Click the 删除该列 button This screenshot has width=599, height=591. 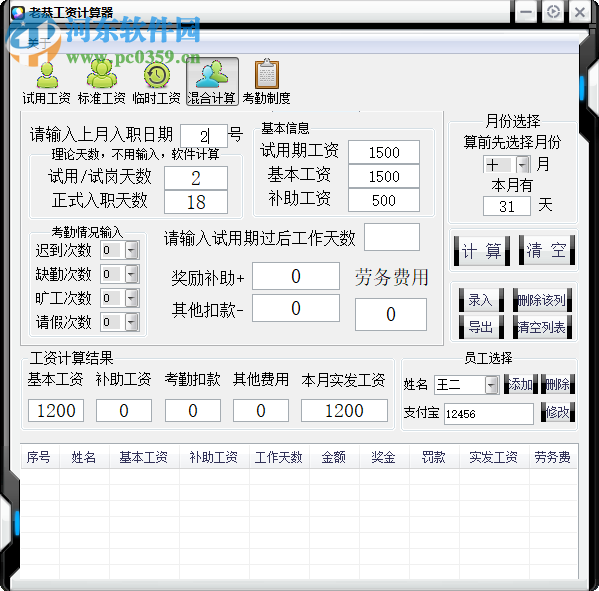pos(542,300)
